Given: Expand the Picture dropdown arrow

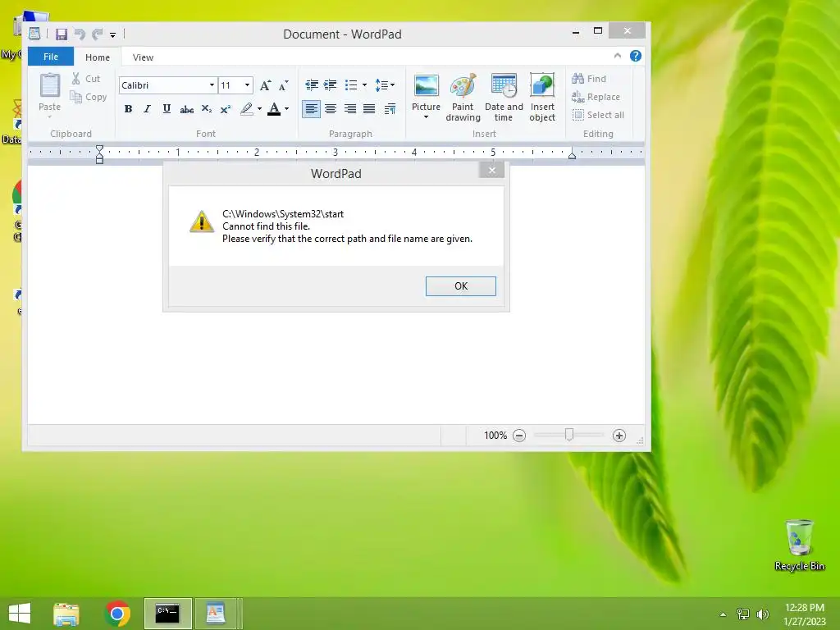Looking at the screenshot, I should [x=426, y=116].
